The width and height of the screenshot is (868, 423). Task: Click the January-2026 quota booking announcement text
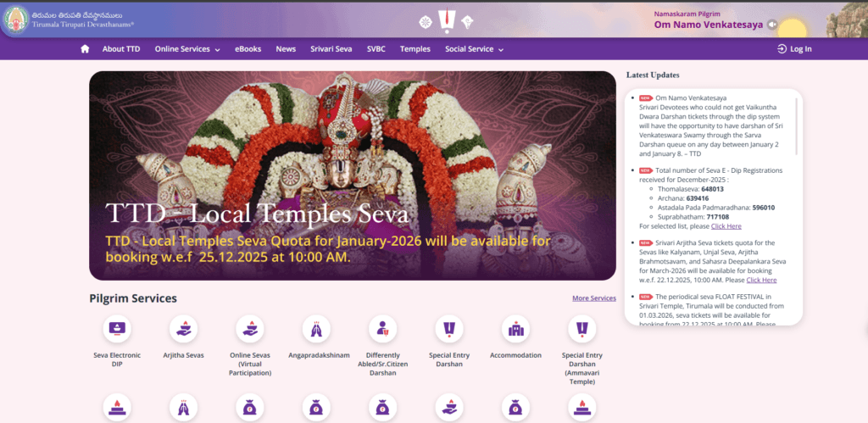click(328, 249)
